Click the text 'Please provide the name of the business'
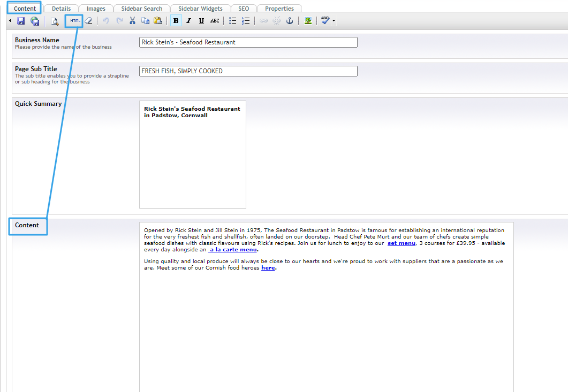Screen dimensions: 568x392 63,47
